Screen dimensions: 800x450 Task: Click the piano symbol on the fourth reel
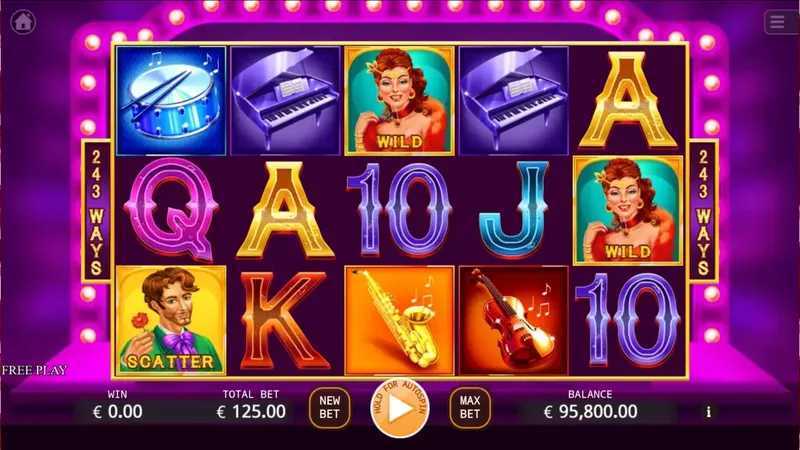(x=514, y=101)
